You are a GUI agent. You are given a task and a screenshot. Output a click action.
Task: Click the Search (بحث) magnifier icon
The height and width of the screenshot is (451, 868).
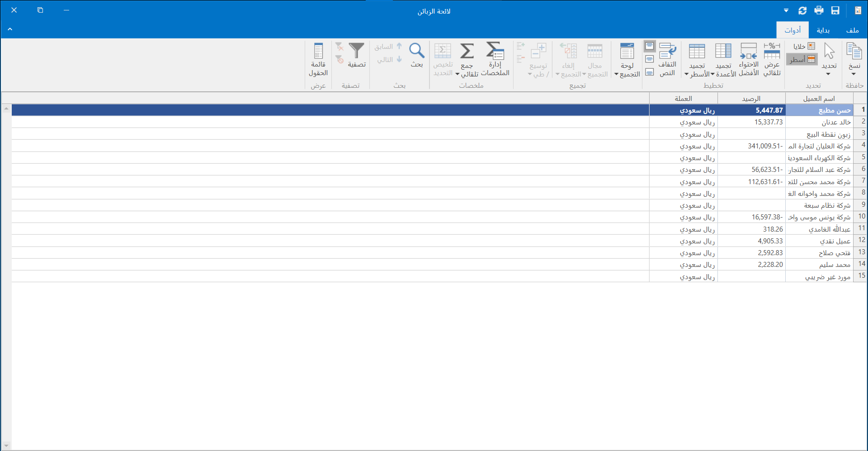pyautogui.click(x=416, y=51)
